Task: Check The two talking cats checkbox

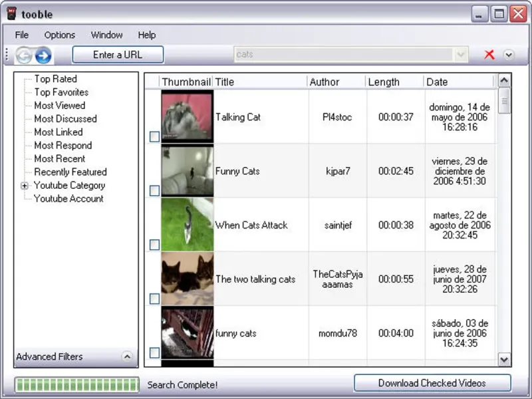Action: point(154,299)
